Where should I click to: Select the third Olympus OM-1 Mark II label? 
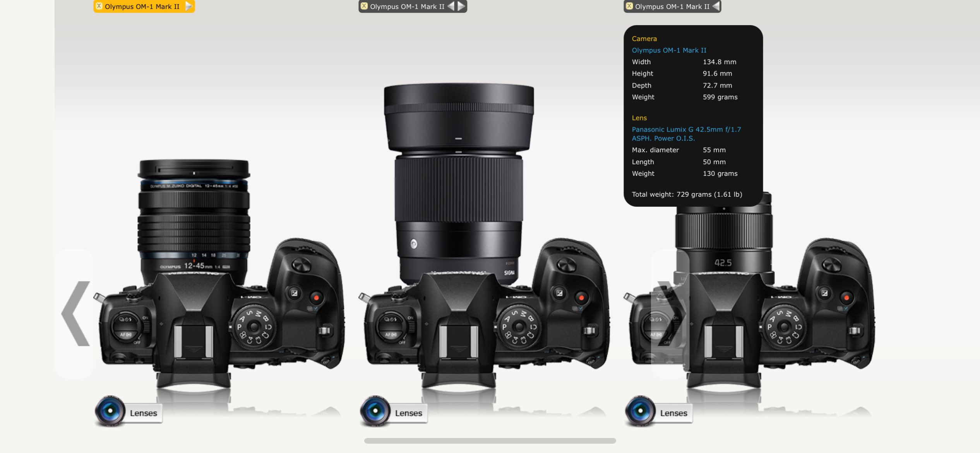coord(672,7)
